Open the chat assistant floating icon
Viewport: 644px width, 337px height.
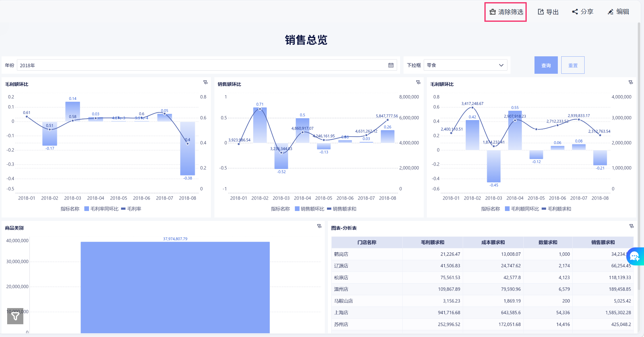click(635, 256)
